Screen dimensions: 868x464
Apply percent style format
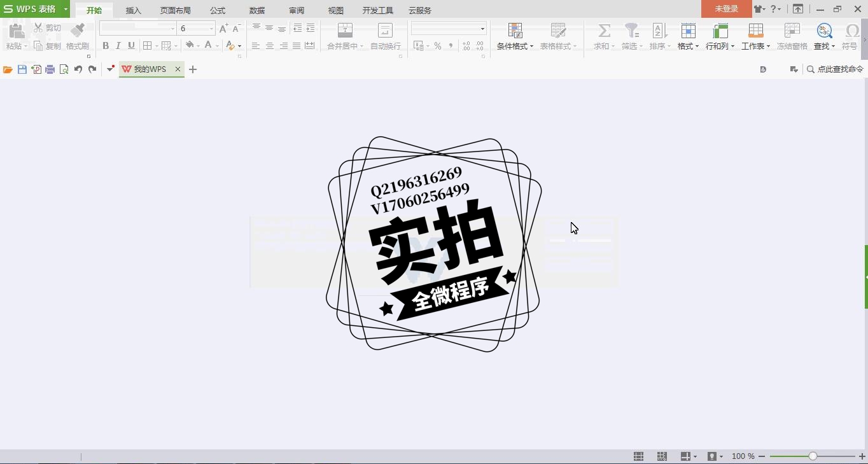point(438,46)
